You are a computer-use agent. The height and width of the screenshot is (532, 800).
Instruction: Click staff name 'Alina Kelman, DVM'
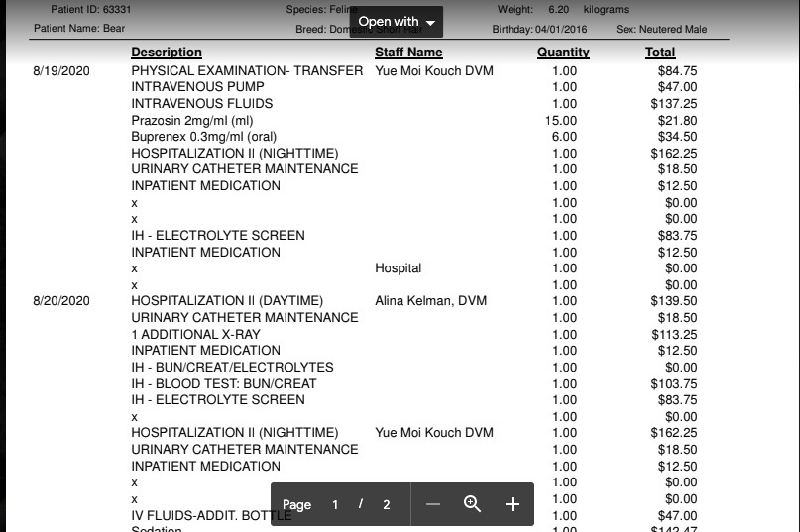click(430, 301)
